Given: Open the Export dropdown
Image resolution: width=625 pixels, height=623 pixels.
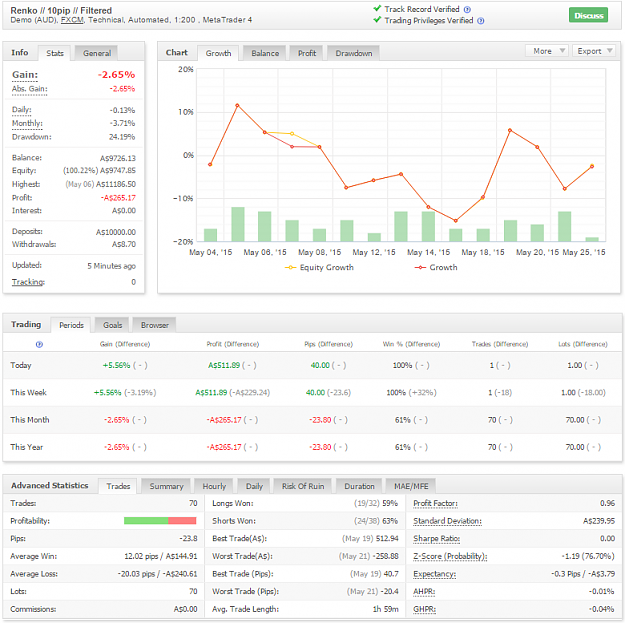Looking at the screenshot, I should pos(594,51).
